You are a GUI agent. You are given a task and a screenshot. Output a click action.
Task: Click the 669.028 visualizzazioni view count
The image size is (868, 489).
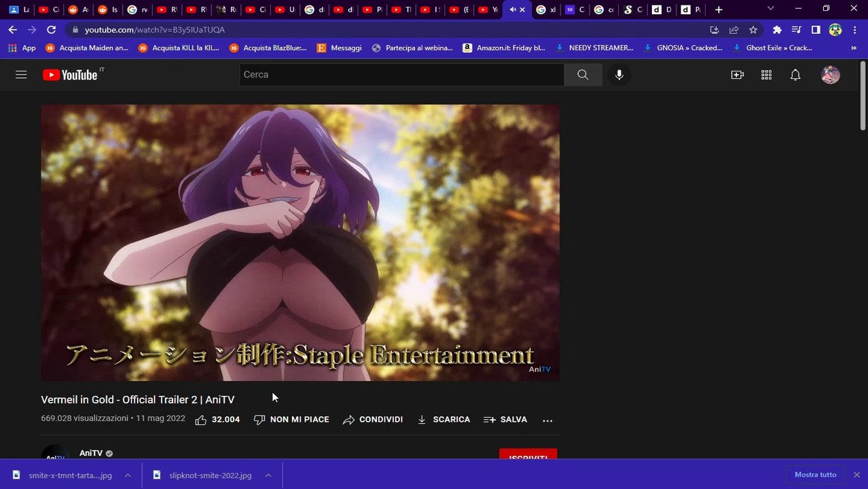coord(84,418)
